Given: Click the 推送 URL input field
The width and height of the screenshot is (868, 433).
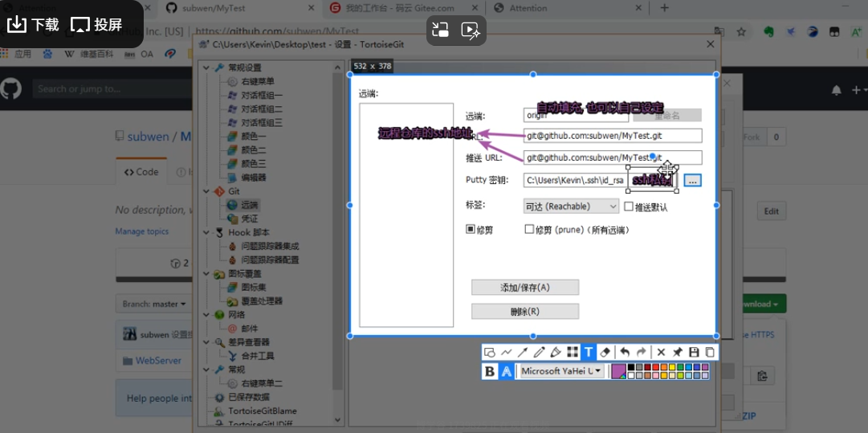Looking at the screenshot, I should click(613, 157).
